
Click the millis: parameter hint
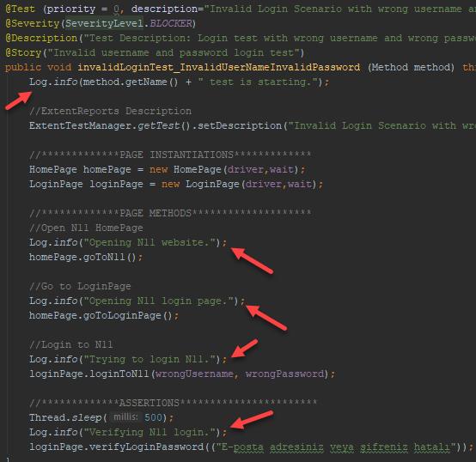tap(125, 417)
